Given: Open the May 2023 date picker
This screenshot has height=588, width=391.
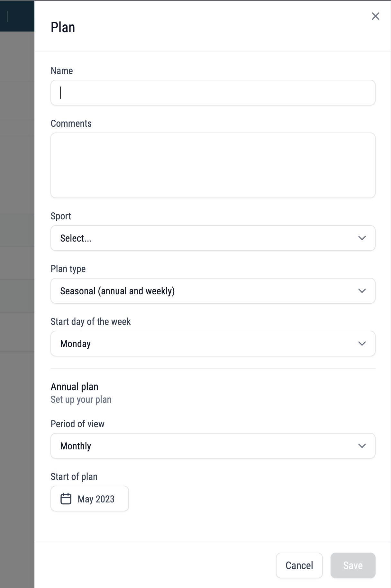Looking at the screenshot, I should 90,499.
